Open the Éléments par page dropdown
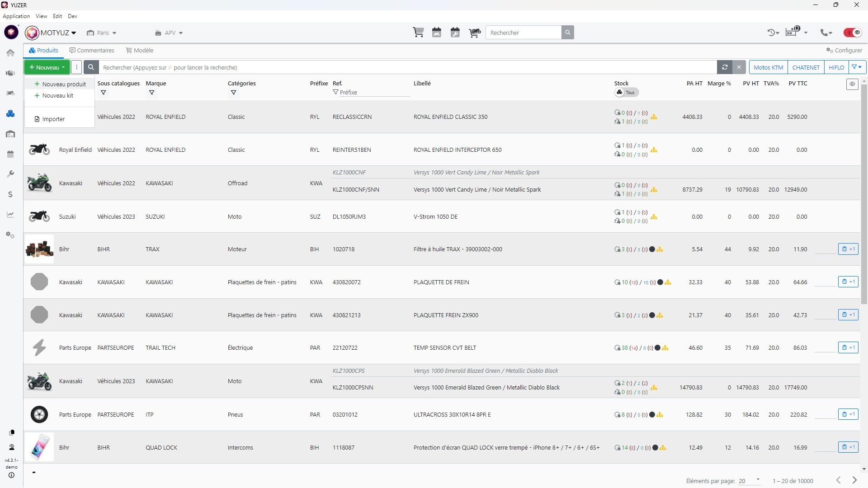The width and height of the screenshot is (868, 488). tap(750, 480)
